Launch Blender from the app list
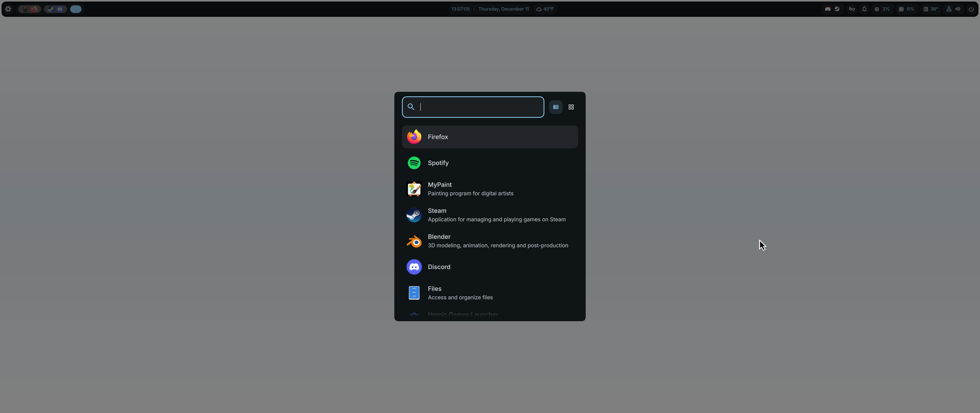 [x=490, y=241]
